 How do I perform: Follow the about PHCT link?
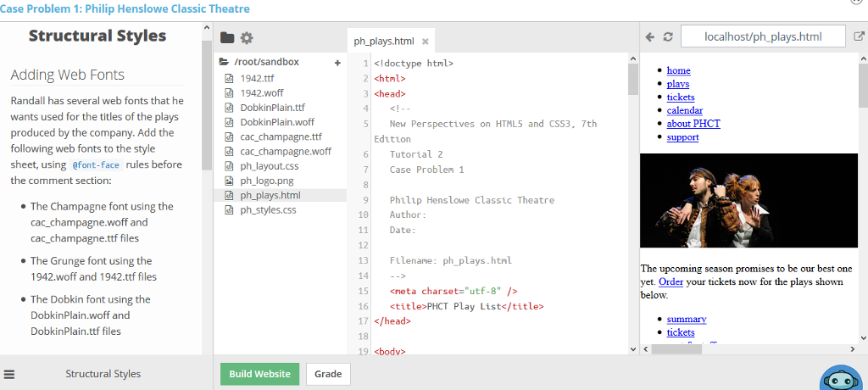pos(693,124)
